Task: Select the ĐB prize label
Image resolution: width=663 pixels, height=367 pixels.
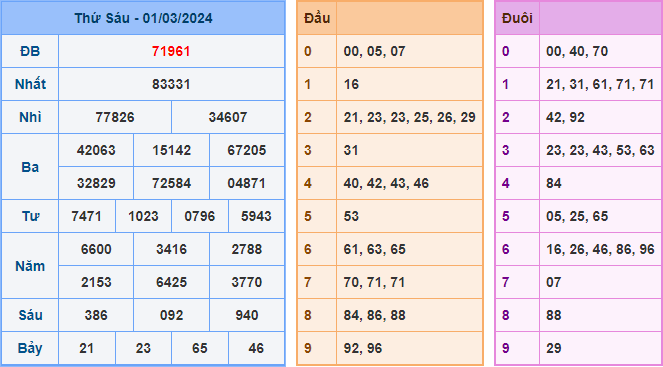Action: coord(30,51)
